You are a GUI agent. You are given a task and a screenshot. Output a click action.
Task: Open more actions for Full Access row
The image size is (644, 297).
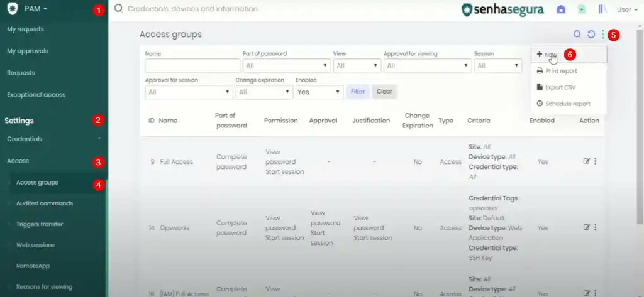(596, 161)
